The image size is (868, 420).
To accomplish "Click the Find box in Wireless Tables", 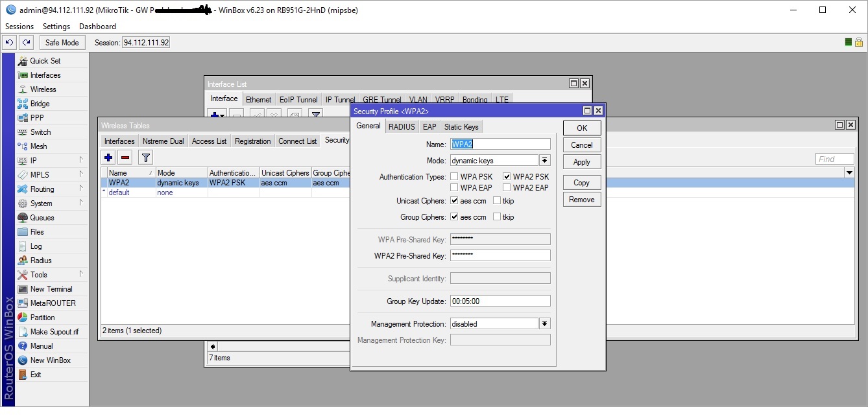I will point(835,159).
